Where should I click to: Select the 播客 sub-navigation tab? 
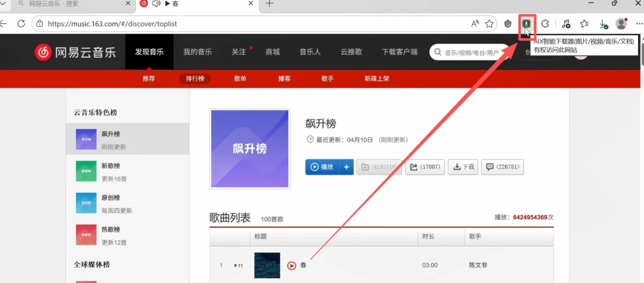[284, 79]
